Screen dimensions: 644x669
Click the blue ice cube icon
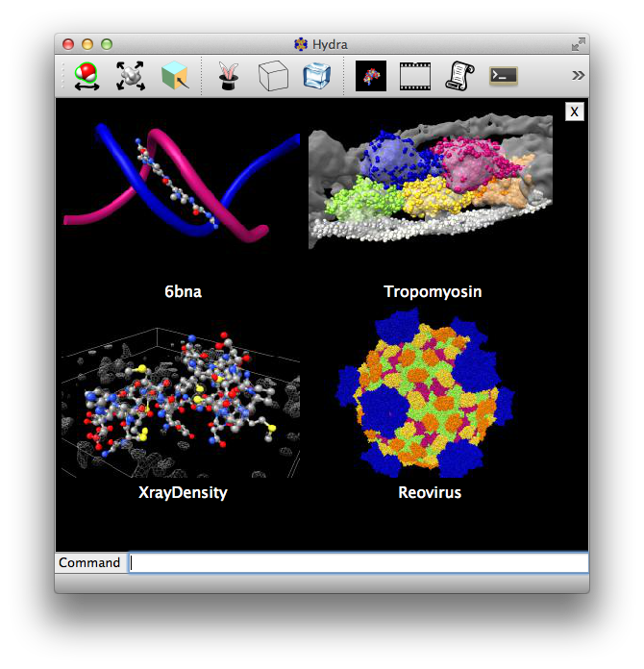[316, 76]
